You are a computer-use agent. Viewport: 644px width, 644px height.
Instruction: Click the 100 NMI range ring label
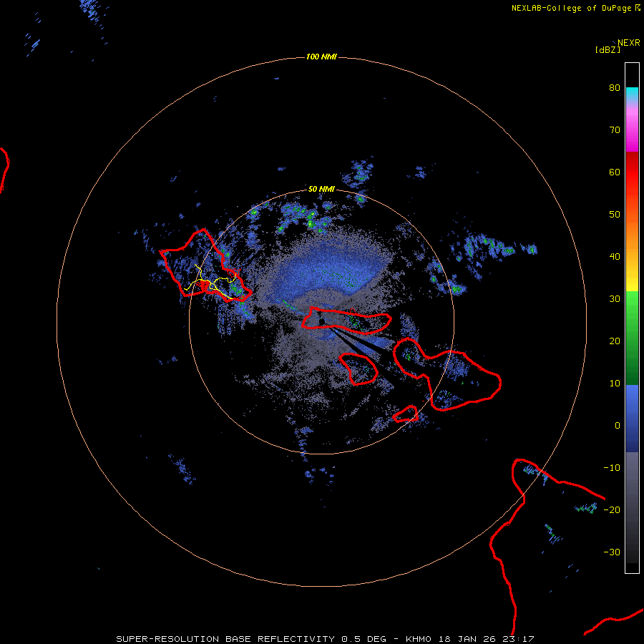[x=321, y=57]
